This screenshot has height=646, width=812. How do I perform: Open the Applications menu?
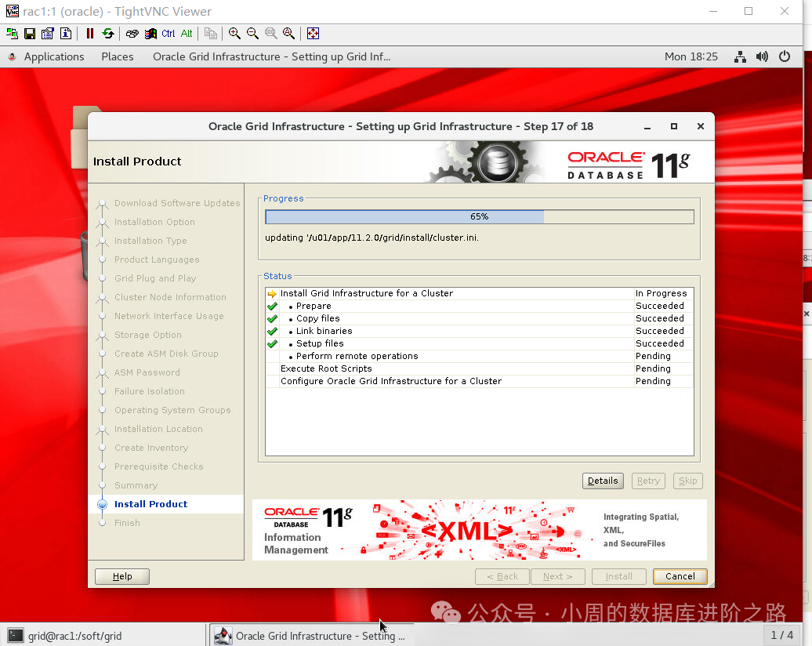[x=54, y=57]
